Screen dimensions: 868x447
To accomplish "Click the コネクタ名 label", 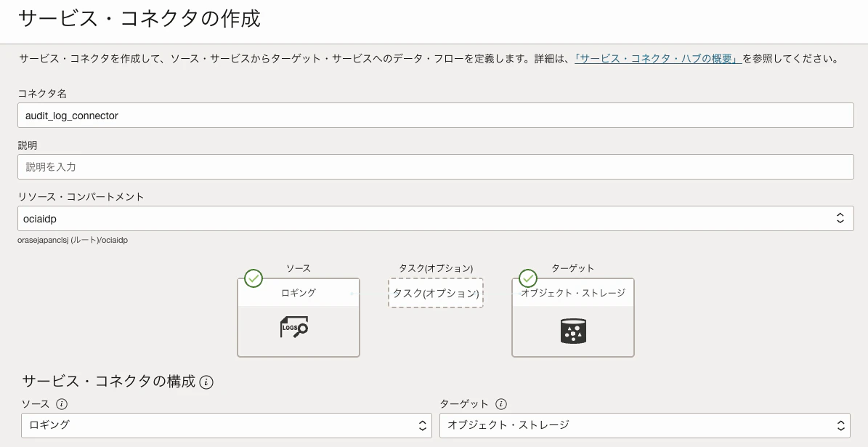I will point(42,94).
